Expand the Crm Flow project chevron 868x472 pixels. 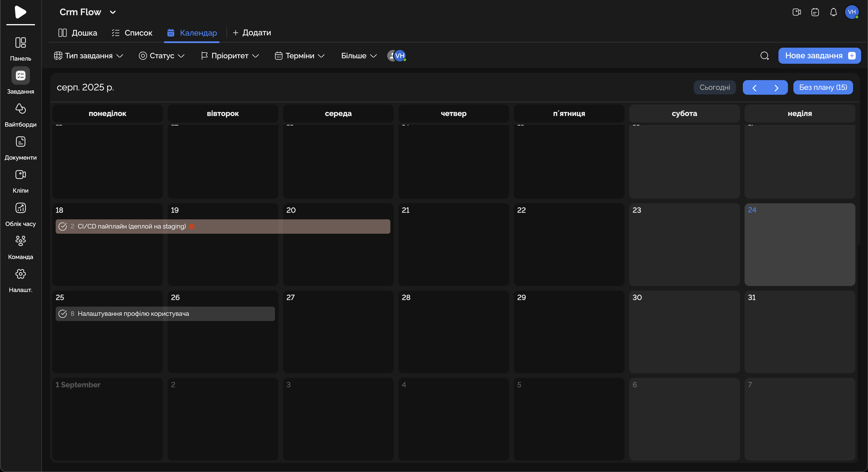coord(113,12)
